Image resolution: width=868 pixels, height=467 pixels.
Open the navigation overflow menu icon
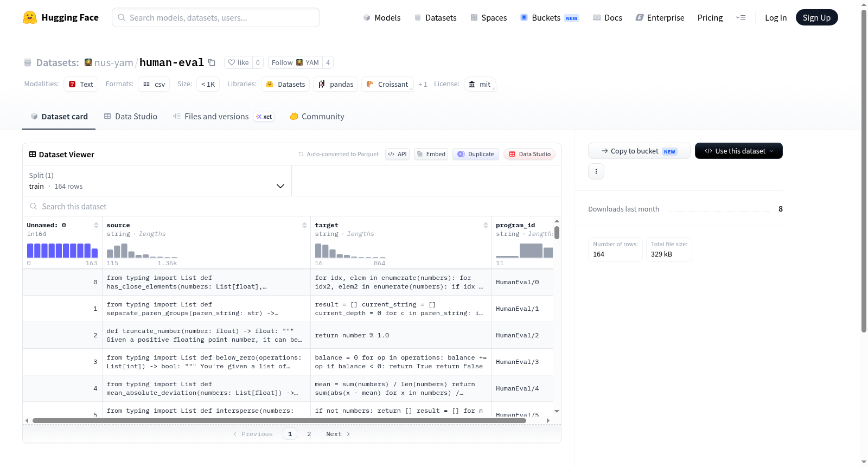click(741, 17)
